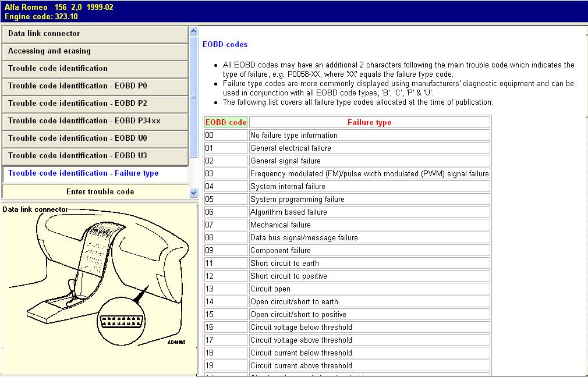Open the Data link connector section
Image resolution: width=588 pixels, height=377 pixels.
tap(95, 34)
